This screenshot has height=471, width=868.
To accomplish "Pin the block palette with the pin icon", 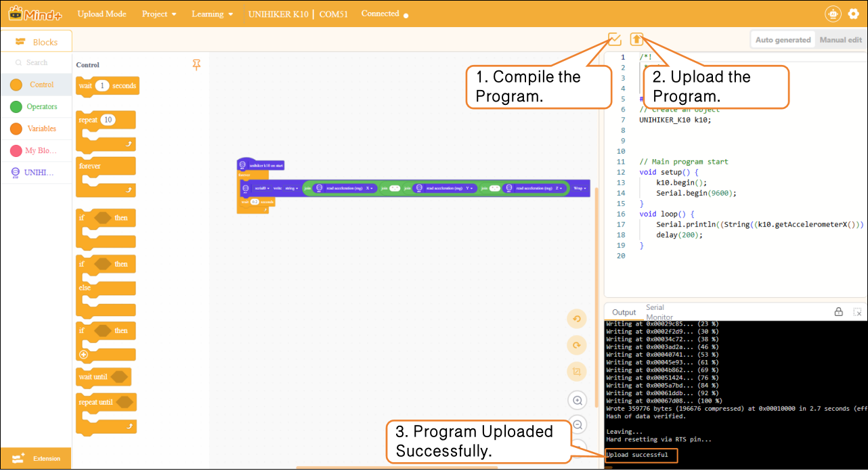I will pos(196,65).
